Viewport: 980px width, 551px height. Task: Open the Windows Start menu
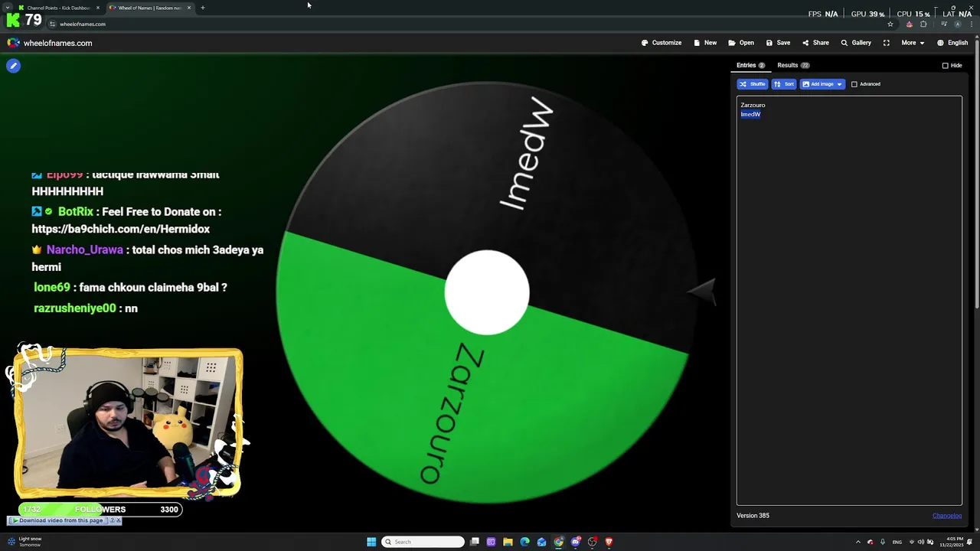click(371, 542)
